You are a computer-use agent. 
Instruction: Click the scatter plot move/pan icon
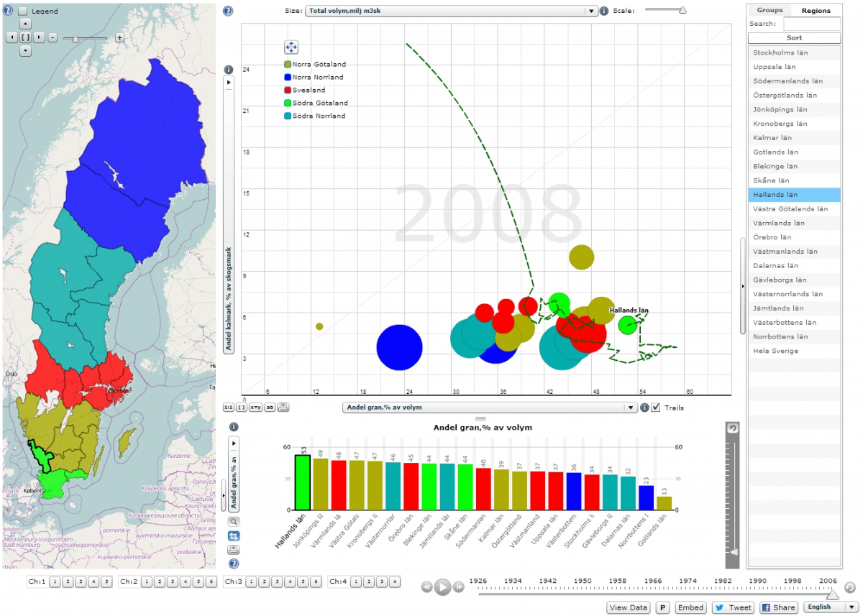click(291, 47)
